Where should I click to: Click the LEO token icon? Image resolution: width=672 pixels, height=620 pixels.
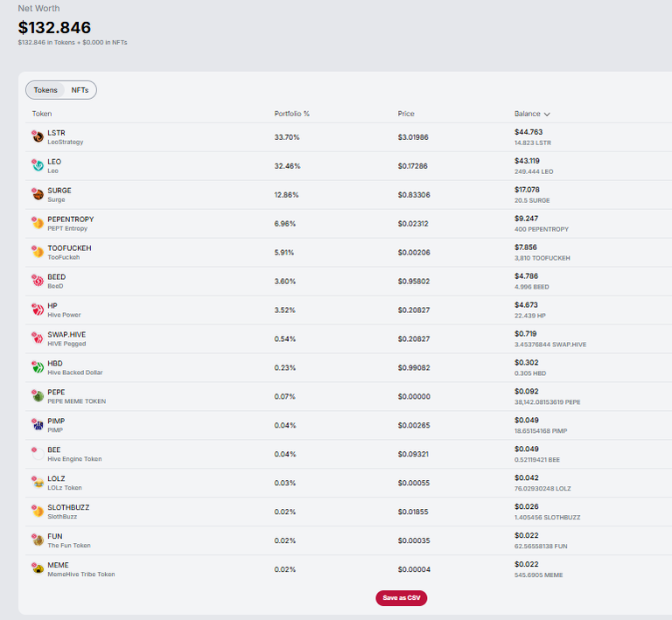(38, 165)
